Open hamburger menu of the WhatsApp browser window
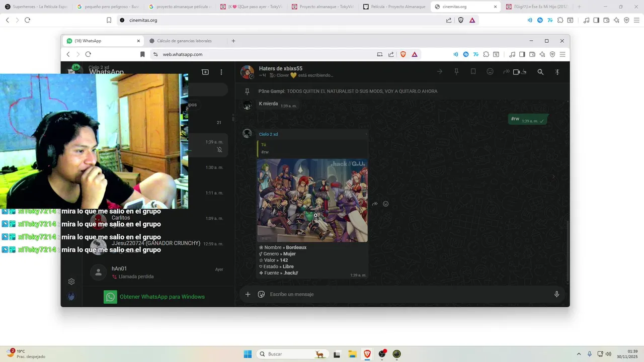Screen dimensions: 644x362 coord(562,54)
